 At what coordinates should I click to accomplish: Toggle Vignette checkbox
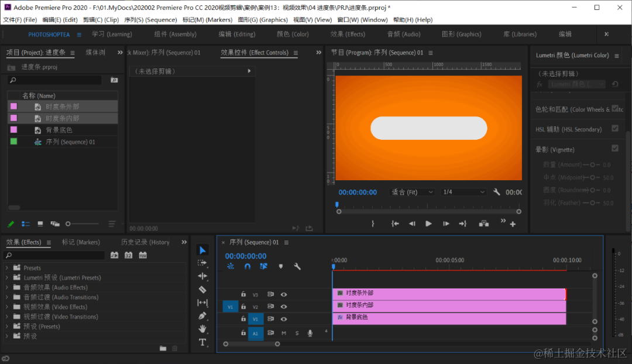tap(615, 148)
